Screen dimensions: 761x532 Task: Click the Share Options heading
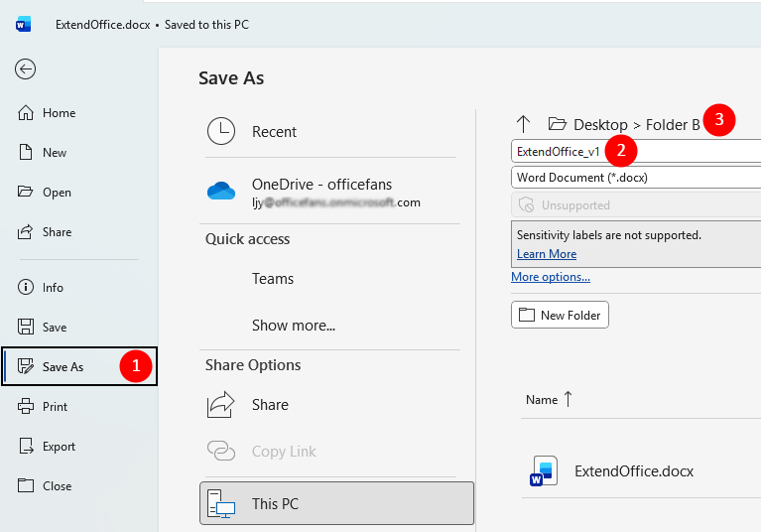point(253,365)
